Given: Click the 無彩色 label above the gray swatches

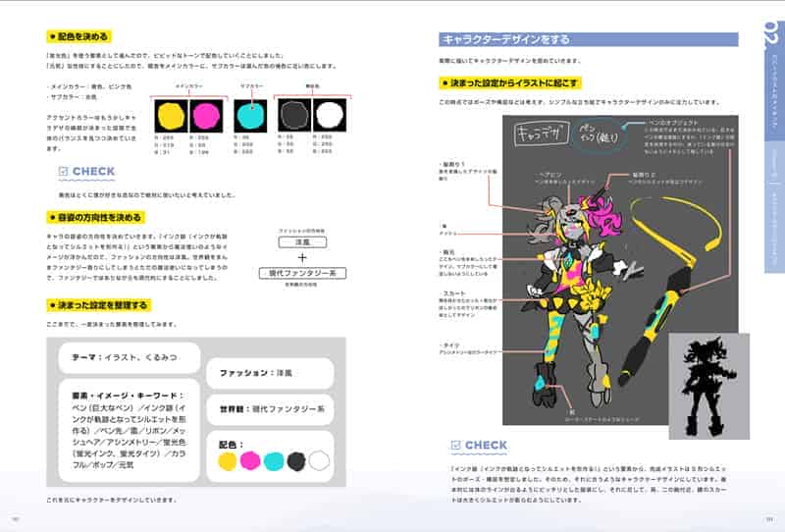Looking at the screenshot, I should tap(312, 86).
